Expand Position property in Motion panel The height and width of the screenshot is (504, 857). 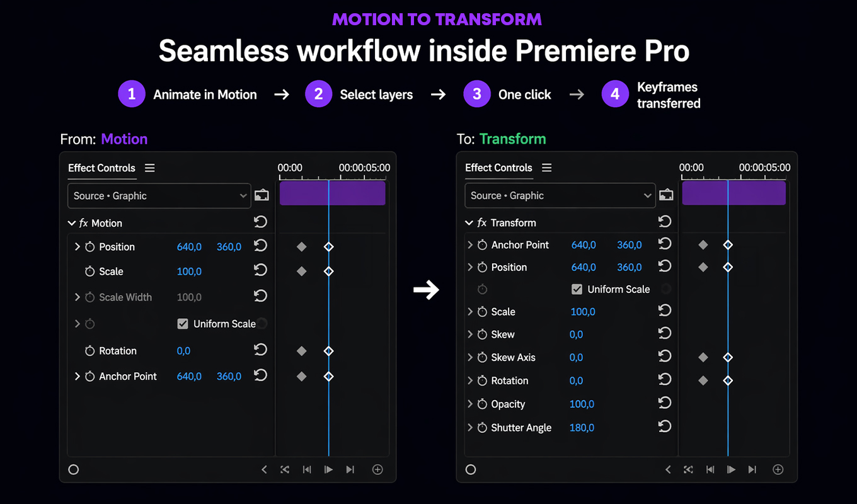[x=78, y=247]
